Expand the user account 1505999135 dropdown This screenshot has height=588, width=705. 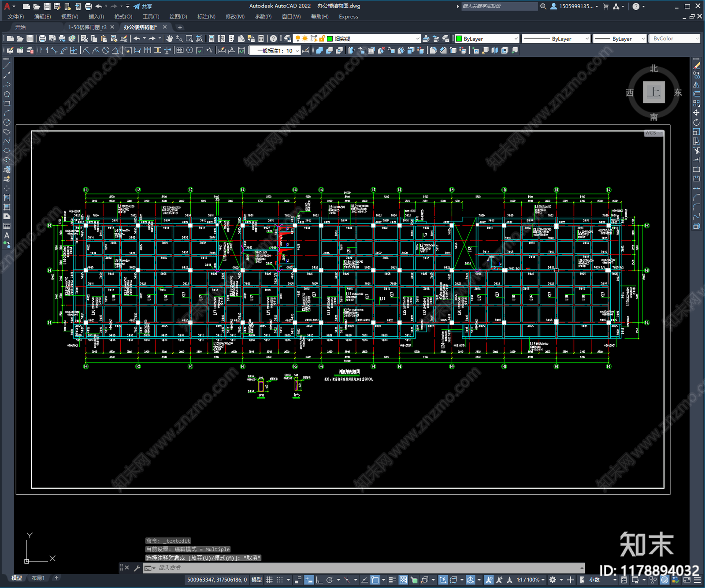[575, 6]
